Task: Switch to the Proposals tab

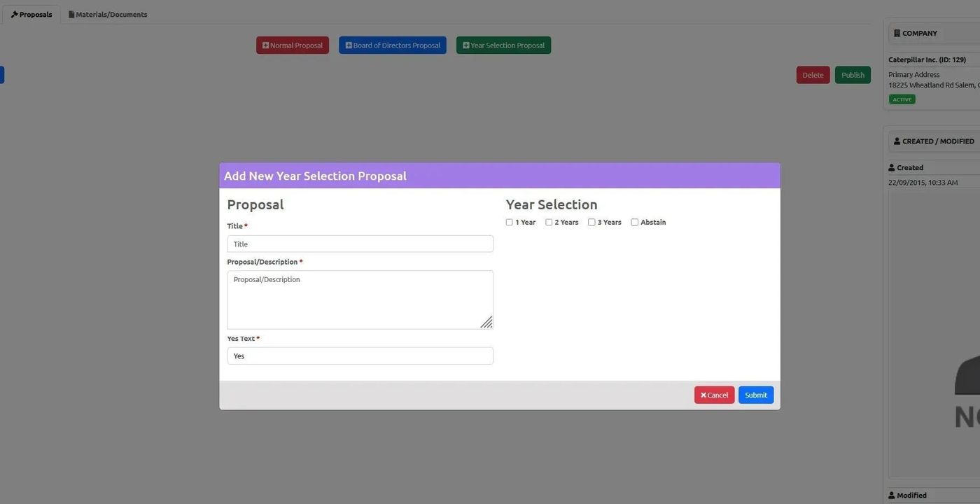Action: click(x=31, y=15)
